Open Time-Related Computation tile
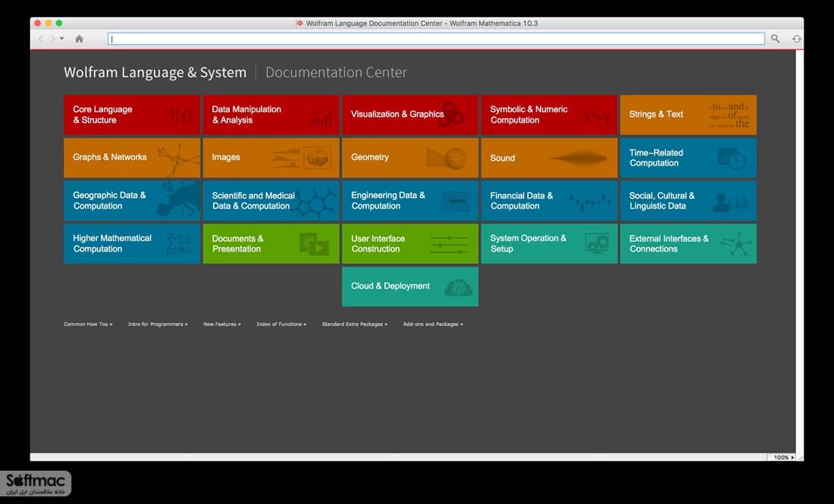834x504 pixels. click(x=688, y=158)
